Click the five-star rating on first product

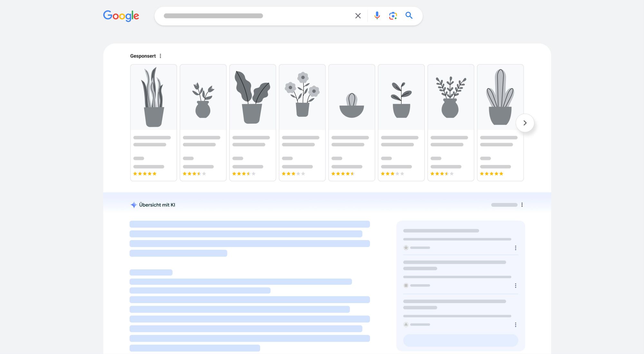[145, 174]
